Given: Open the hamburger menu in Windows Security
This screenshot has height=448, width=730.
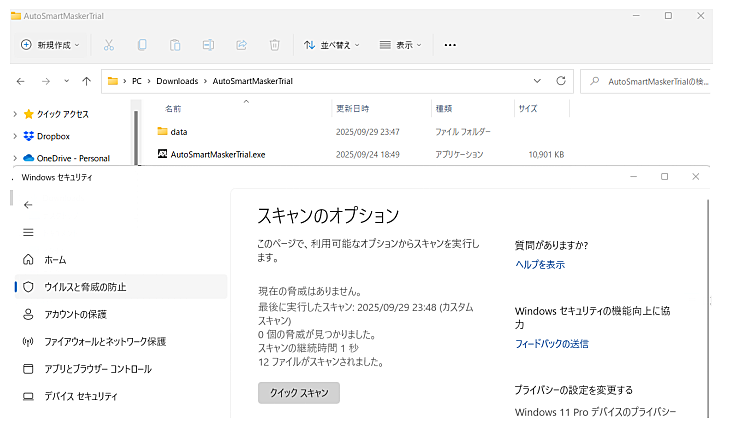Looking at the screenshot, I should click(28, 232).
